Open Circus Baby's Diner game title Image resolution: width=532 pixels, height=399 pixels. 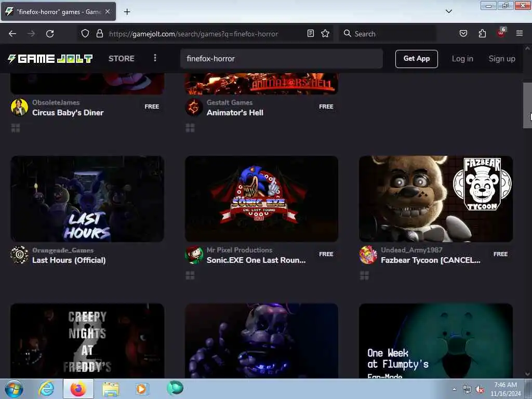point(68,113)
